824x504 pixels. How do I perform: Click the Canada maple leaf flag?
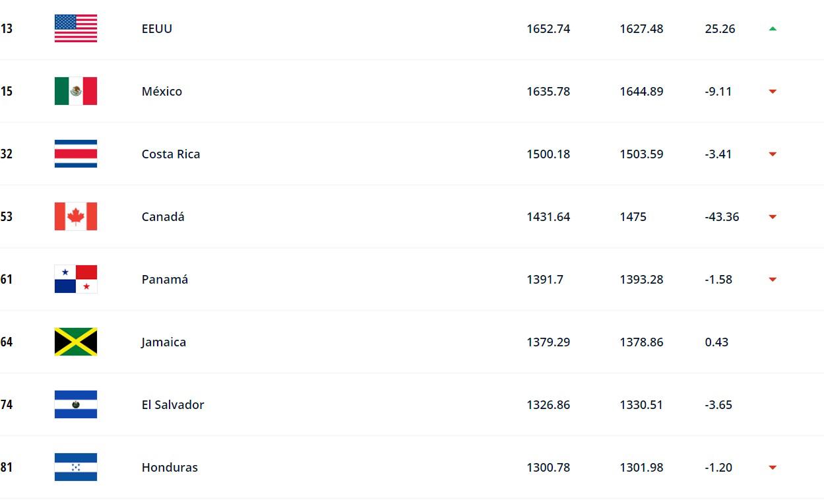click(76, 216)
